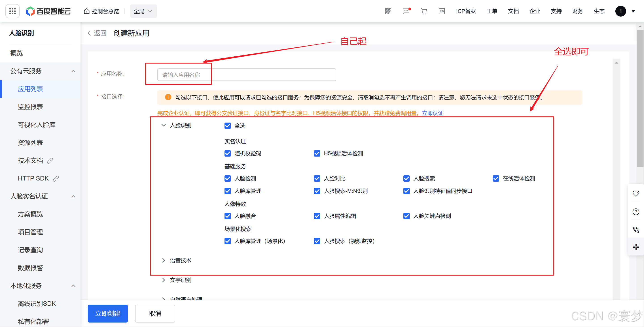Screen dimensions: 644x327
Task: Click the 立即创建 button
Action: coord(108,313)
